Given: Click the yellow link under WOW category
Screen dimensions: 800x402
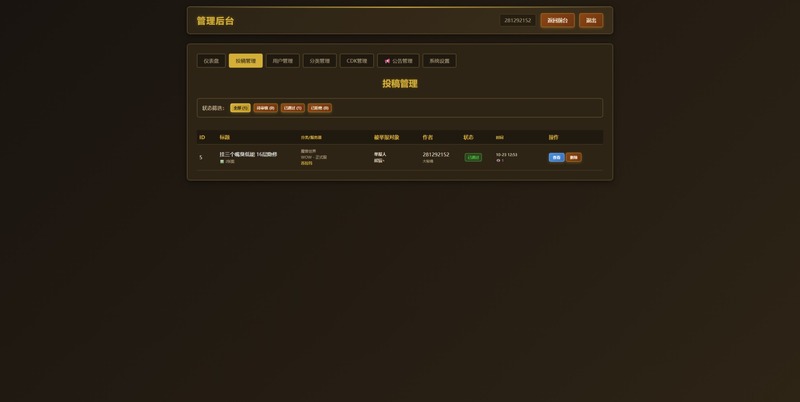Looking at the screenshot, I should pyautogui.click(x=306, y=163).
